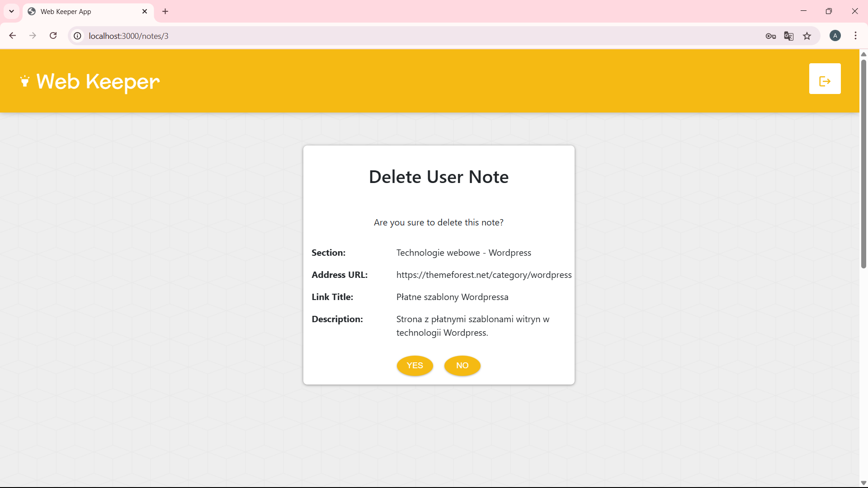The image size is (868, 488).
Task: Open Chrome three-dot menu
Action: (x=855, y=36)
